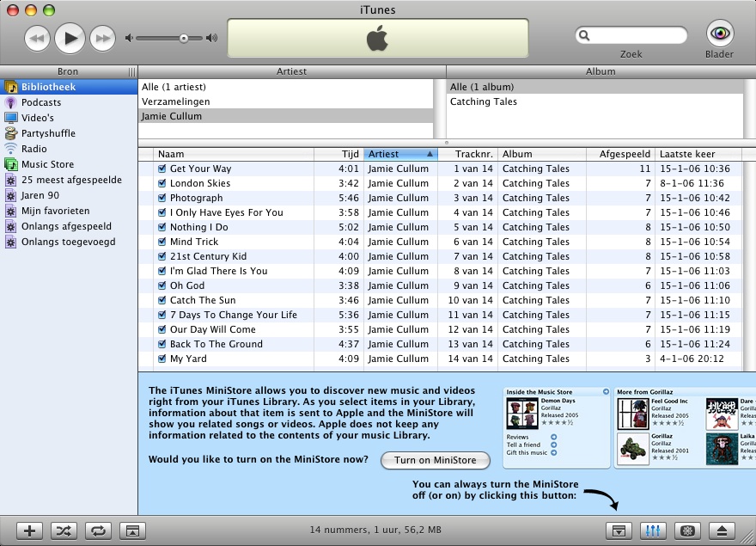Uncheck the London Skies checkbox
Image resolution: width=756 pixels, height=546 pixels.
pyautogui.click(x=162, y=183)
